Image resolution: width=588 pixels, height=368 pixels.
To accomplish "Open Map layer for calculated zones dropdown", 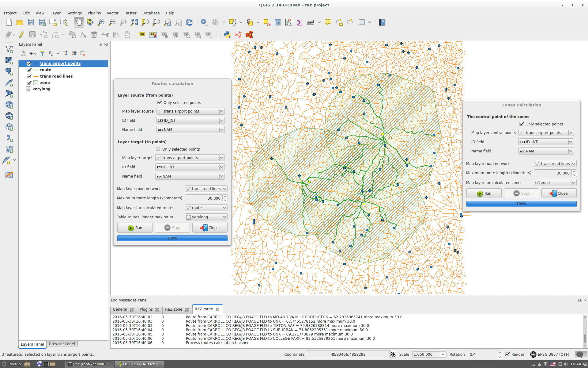I will [x=555, y=183].
